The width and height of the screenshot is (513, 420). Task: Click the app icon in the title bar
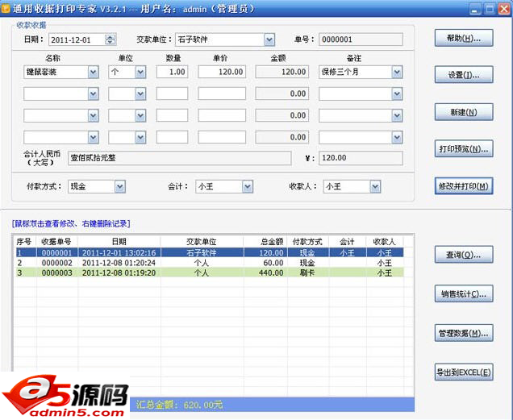click(x=6, y=8)
